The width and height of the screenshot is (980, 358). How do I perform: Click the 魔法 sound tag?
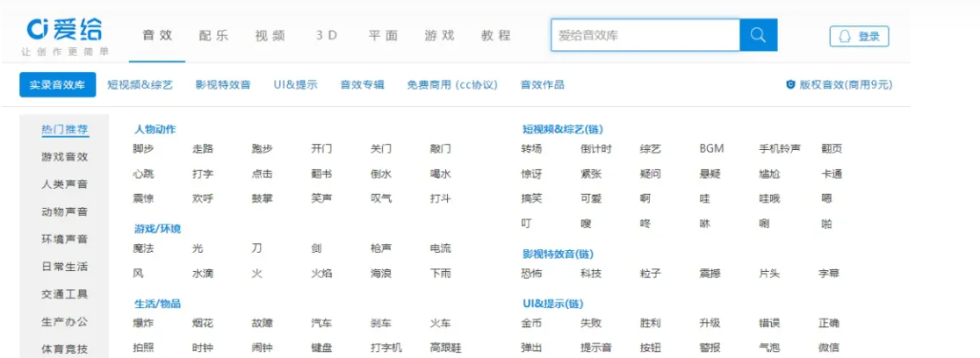pyautogui.click(x=143, y=248)
